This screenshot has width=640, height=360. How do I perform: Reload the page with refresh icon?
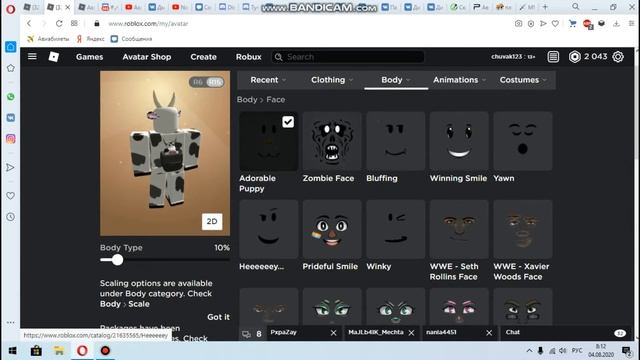[59, 24]
